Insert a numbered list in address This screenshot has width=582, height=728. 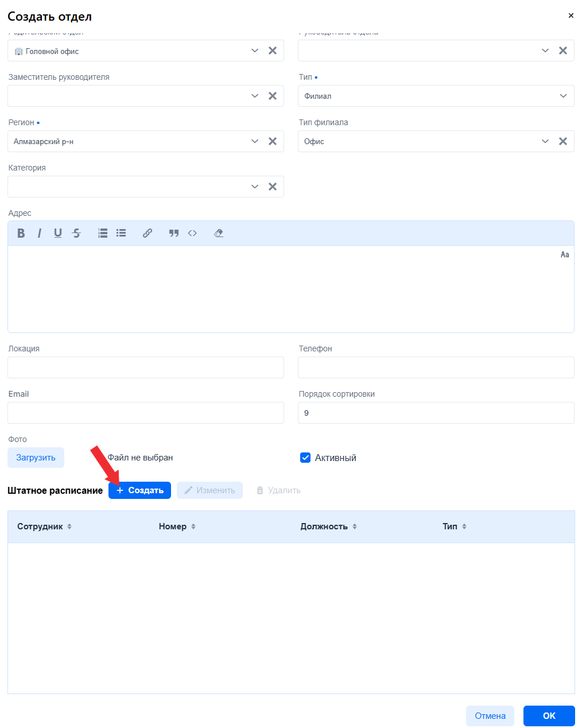click(x=103, y=233)
